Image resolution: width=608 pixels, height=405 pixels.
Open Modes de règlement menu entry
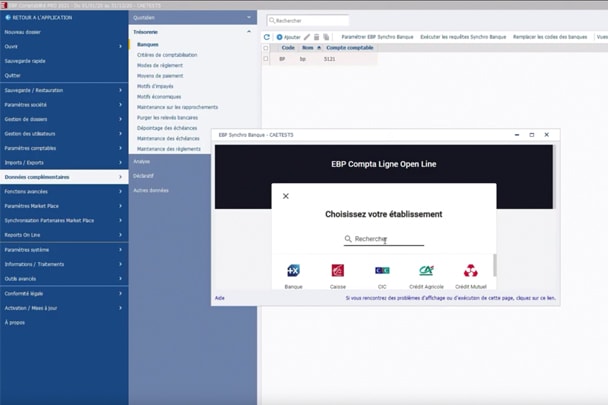pos(159,65)
